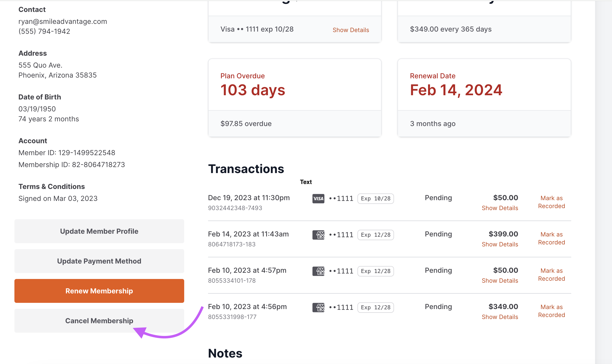Click Exp 10/28 badge on Dec 19 transaction
The height and width of the screenshot is (364, 612).
click(x=376, y=198)
